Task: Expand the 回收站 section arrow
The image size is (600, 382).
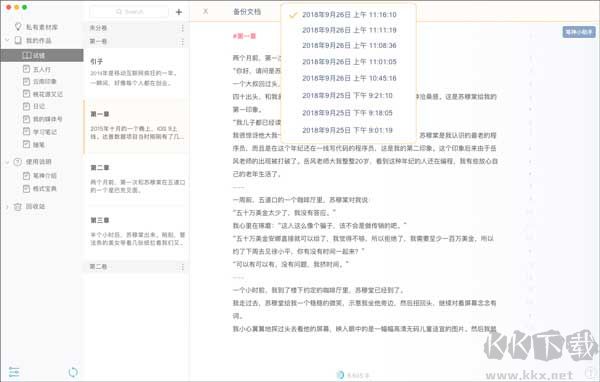Action: pyautogui.click(x=7, y=207)
